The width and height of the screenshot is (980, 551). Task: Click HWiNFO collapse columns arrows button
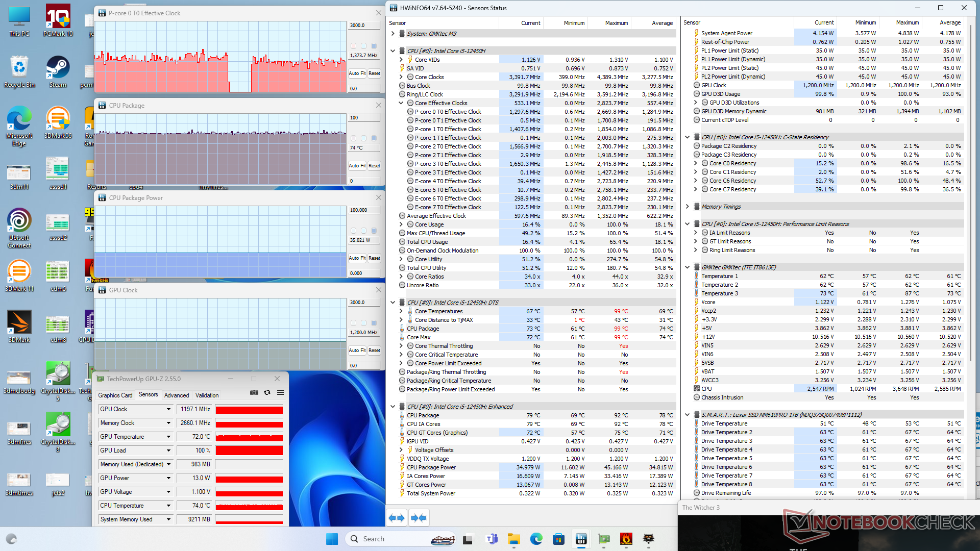point(418,518)
